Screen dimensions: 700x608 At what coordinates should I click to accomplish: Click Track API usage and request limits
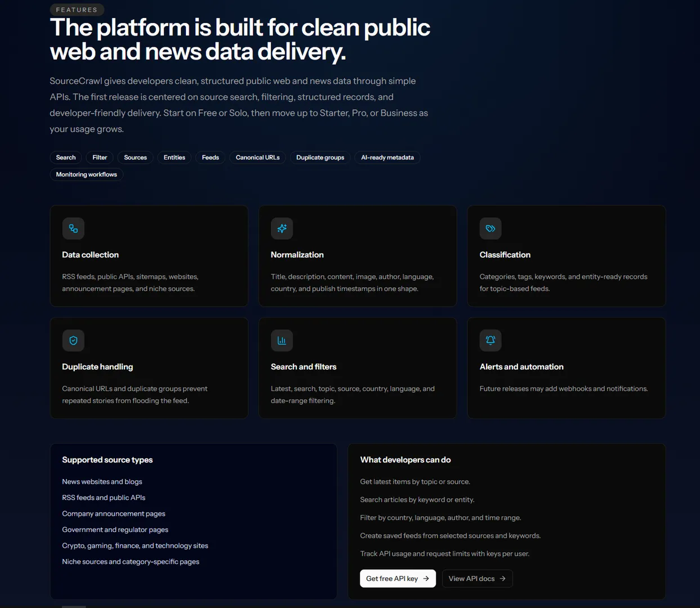pyautogui.click(x=445, y=554)
